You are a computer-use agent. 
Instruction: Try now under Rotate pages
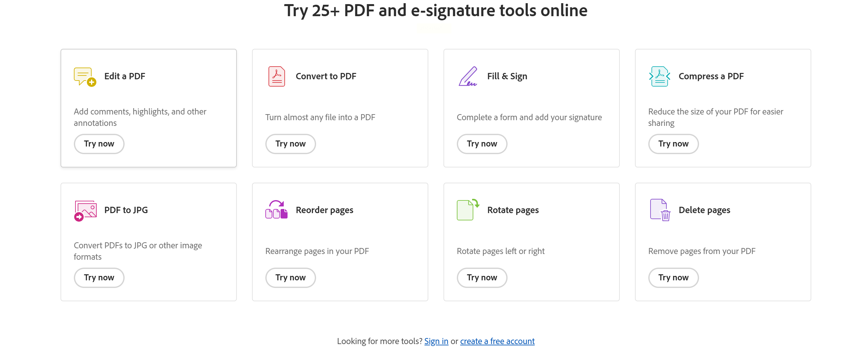pyautogui.click(x=482, y=278)
